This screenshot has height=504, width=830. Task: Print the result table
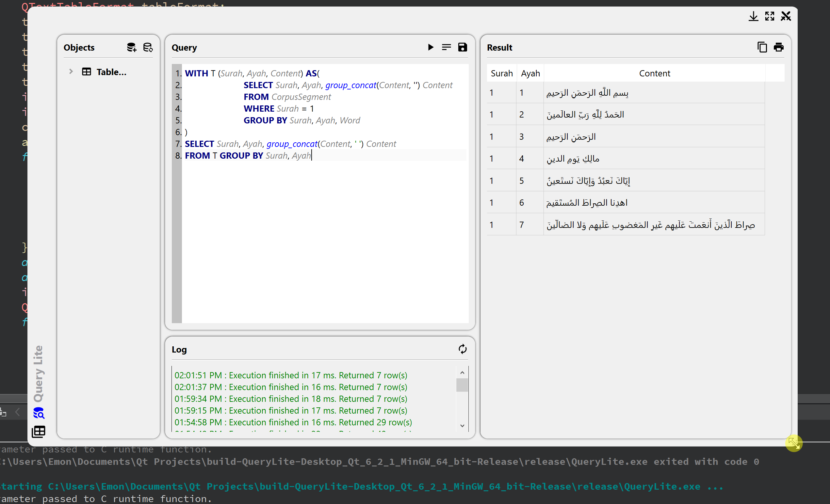click(778, 47)
